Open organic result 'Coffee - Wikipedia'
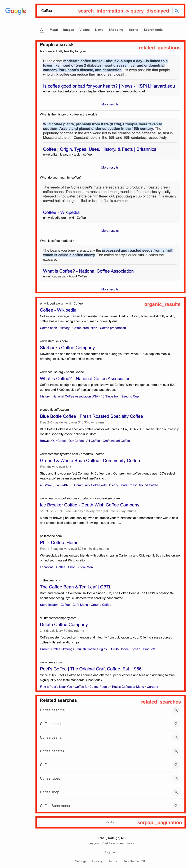 coord(58,310)
